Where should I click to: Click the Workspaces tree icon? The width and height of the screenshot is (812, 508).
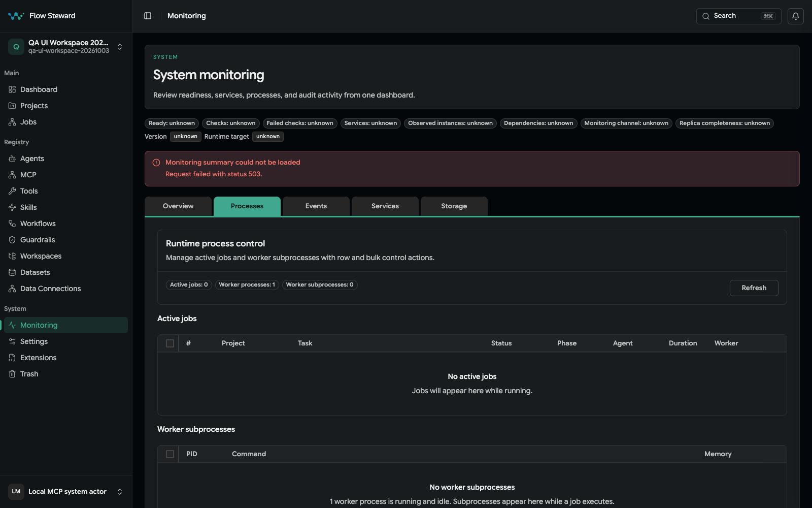12,256
